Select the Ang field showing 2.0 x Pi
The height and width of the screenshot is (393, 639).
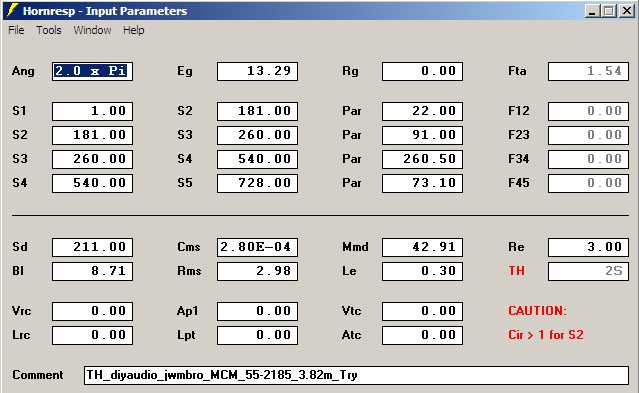click(x=93, y=71)
